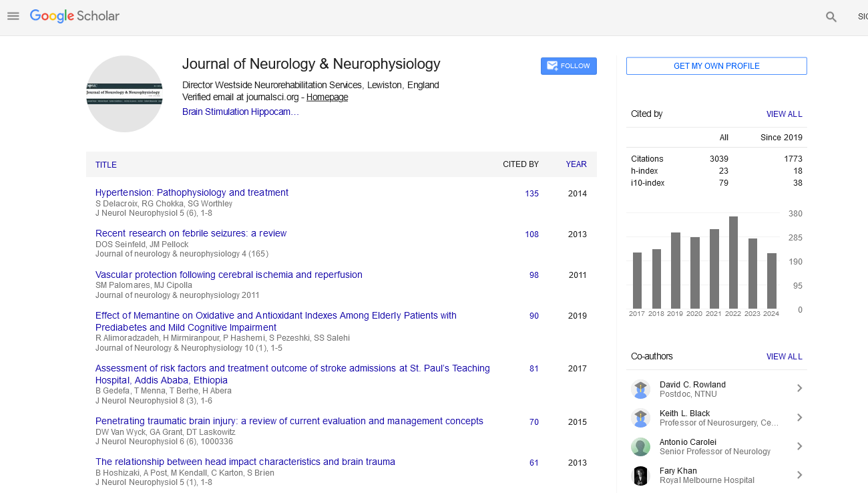The width and height of the screenshot is (868, 493).
Task: Expand chevron next to David C. Rowland
Action: 799,389
